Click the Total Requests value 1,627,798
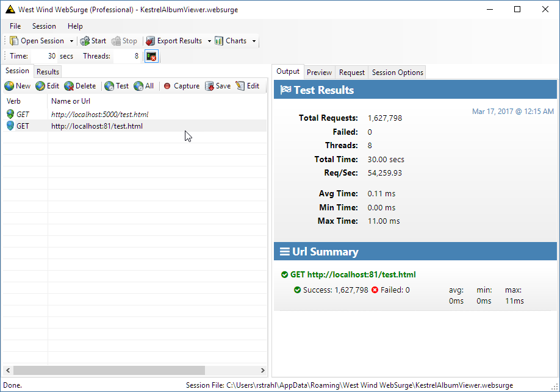Image resolution: width=560 pixels, height=392 pixels. 385,118
